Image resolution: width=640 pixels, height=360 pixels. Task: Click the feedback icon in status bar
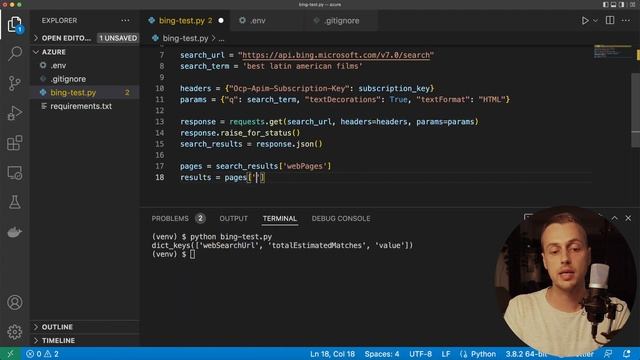[608, 354]
